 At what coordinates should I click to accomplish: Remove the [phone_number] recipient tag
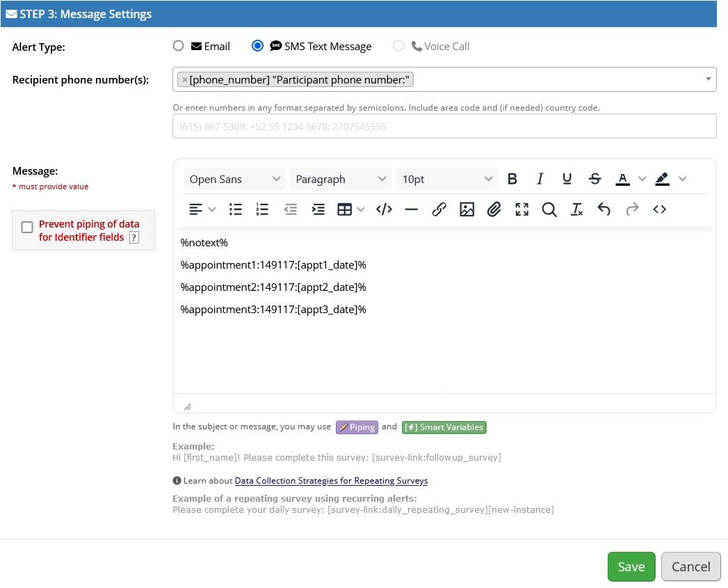185,80
